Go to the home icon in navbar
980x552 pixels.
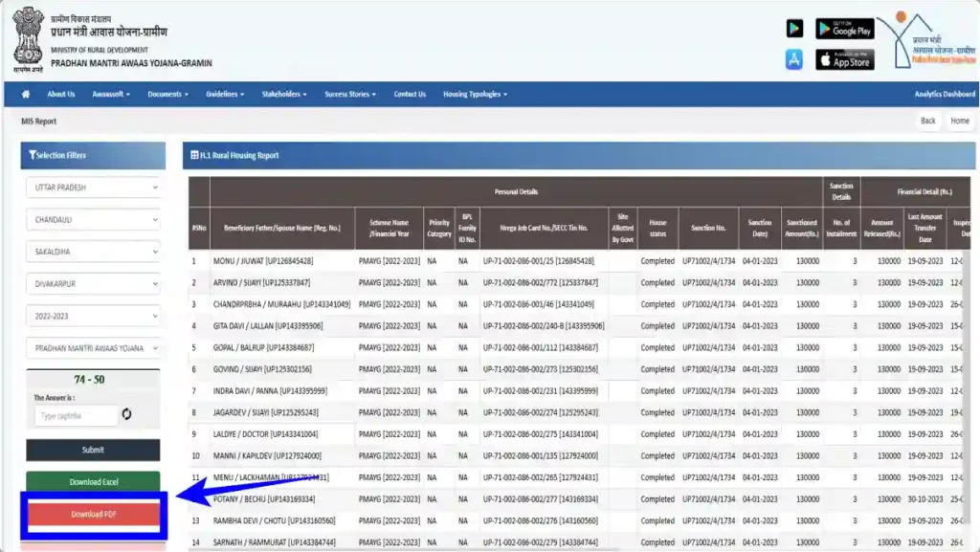[26, 95]
